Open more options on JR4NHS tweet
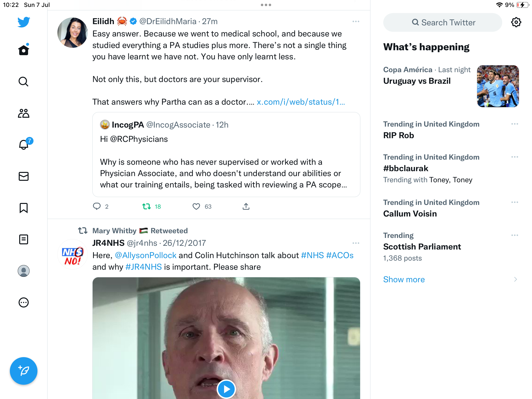Viewport: 532px width, 399px height. click(x=356, y=243)
